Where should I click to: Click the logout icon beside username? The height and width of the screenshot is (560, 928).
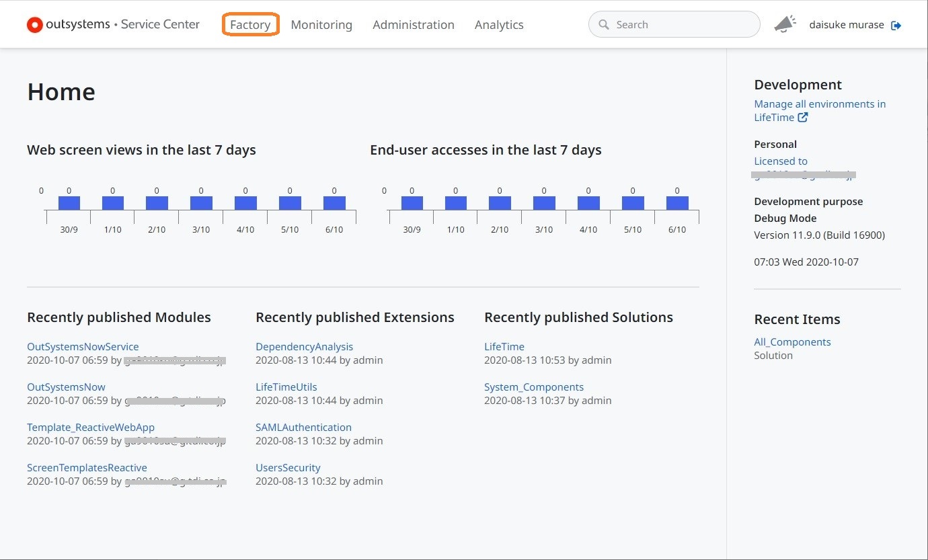pyautogui.click(x=896, y=26)
